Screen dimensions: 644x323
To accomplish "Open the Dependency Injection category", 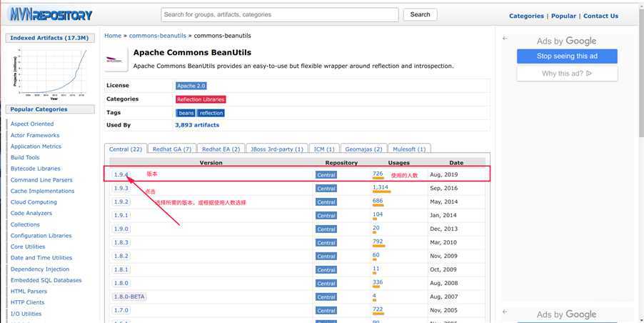I will (40, 269).
